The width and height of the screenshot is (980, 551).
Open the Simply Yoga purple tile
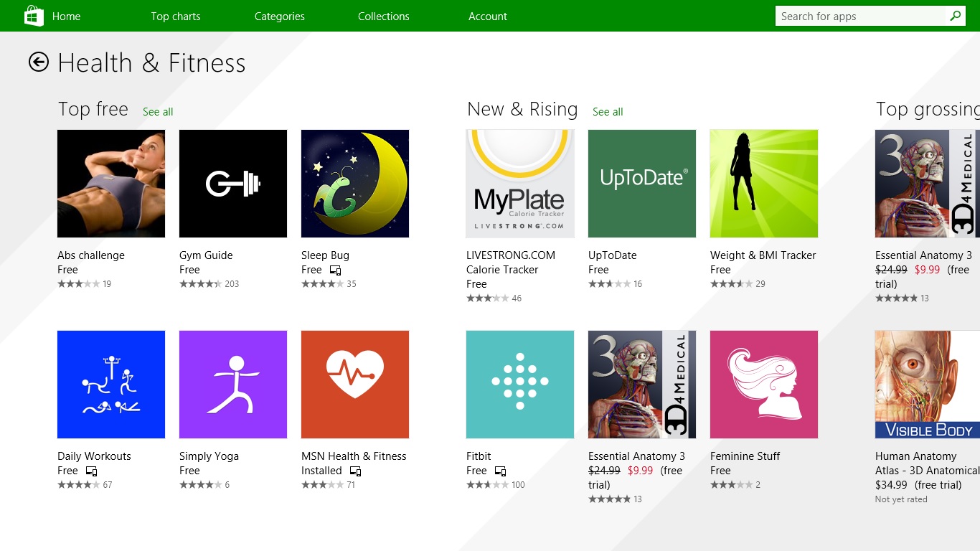point(233,385)
